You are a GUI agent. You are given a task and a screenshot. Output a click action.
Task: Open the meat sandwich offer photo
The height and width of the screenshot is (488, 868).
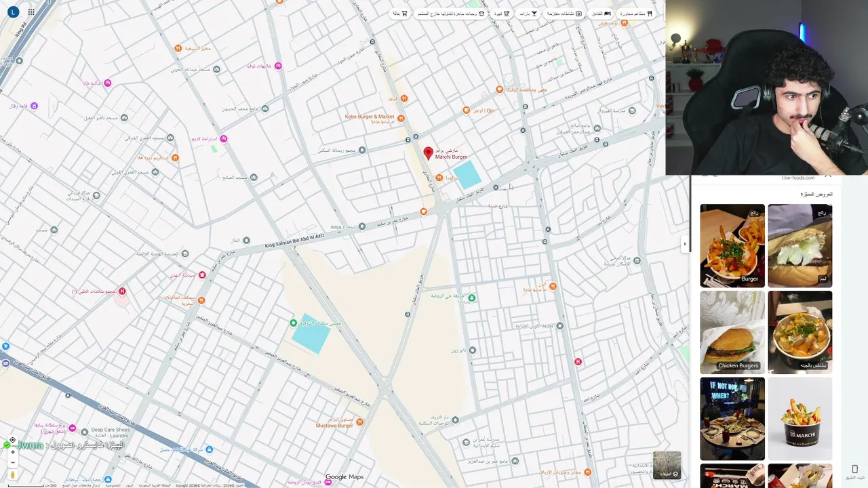(800, 245)
